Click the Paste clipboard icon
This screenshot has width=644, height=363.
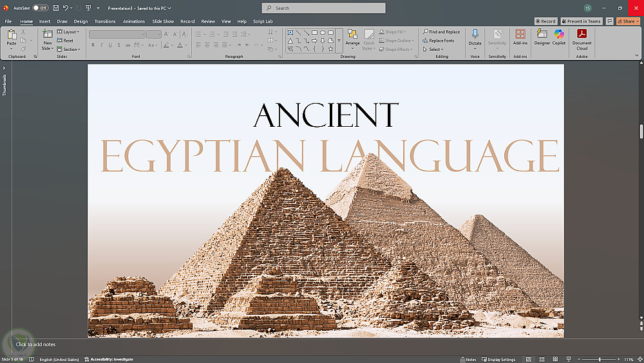pyautogui.click(x=12, y=35)
